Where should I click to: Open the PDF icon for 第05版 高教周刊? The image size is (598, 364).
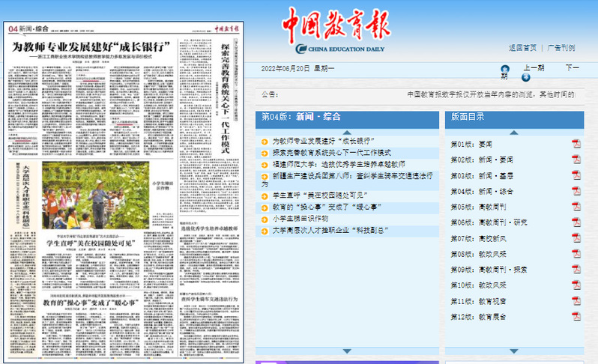[x=576, y=207]
